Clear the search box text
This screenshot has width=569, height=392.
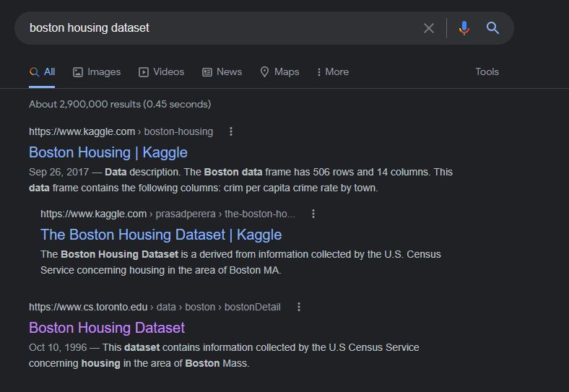point(429,28)
